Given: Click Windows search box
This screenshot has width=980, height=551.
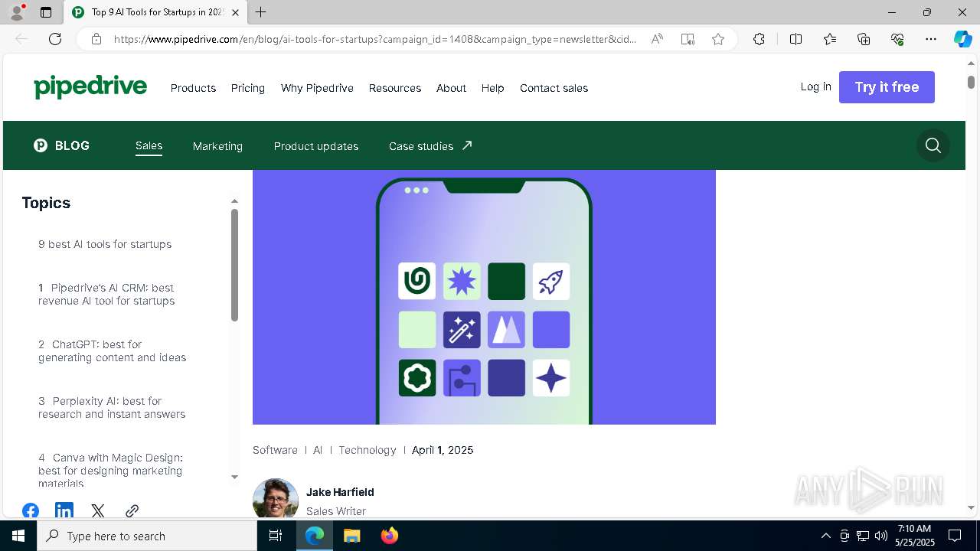Looking at the screenshot, I should pos(147,536).
